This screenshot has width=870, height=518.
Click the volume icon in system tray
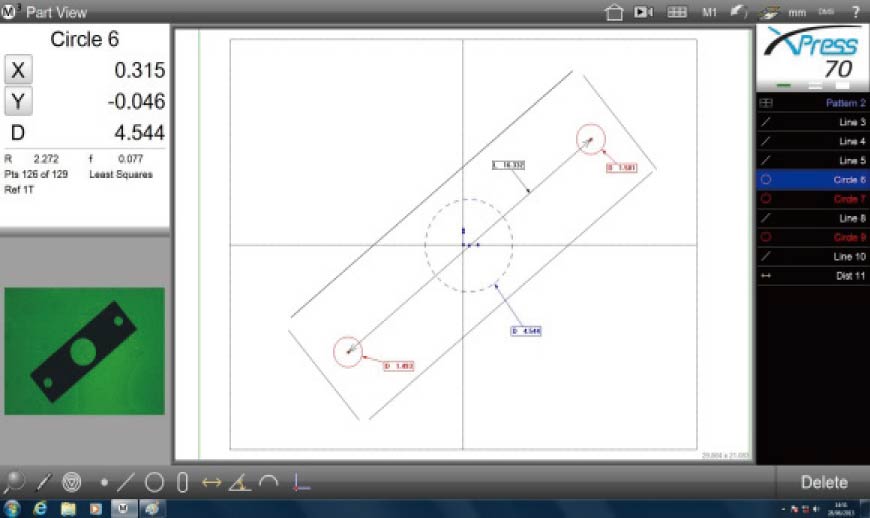coord(816,509)
